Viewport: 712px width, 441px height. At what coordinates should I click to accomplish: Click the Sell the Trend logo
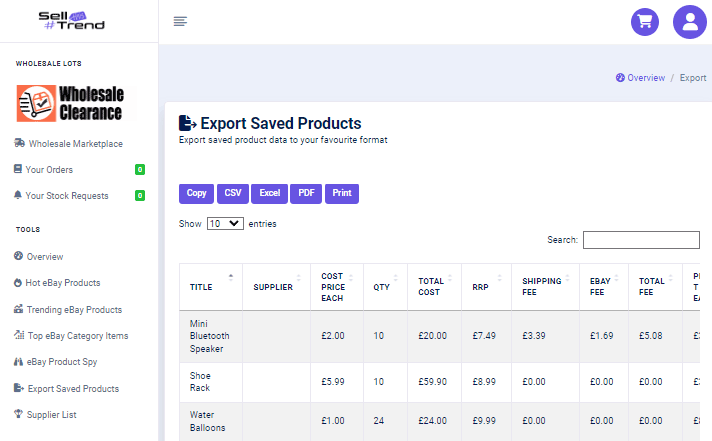click(71, 20)
